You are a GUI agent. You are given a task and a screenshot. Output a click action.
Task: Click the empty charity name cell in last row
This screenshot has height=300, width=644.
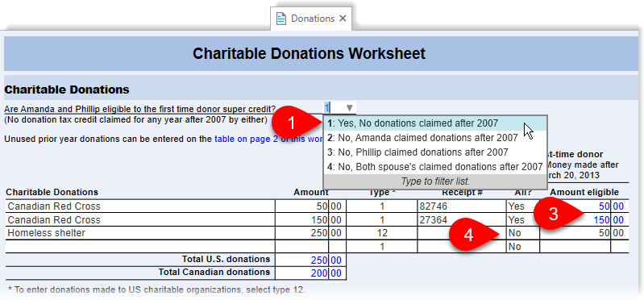[140, 247]
